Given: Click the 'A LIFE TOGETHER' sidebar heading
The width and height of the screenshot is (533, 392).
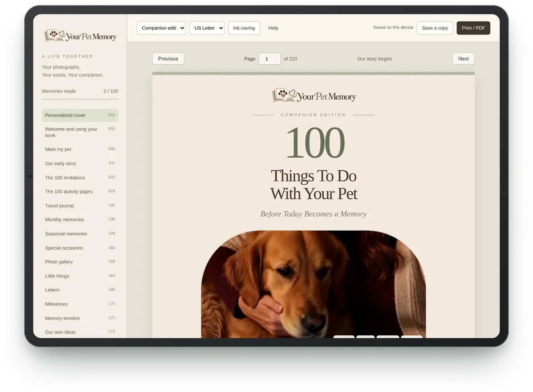Looking at the screenshot, I should [67, 56].
